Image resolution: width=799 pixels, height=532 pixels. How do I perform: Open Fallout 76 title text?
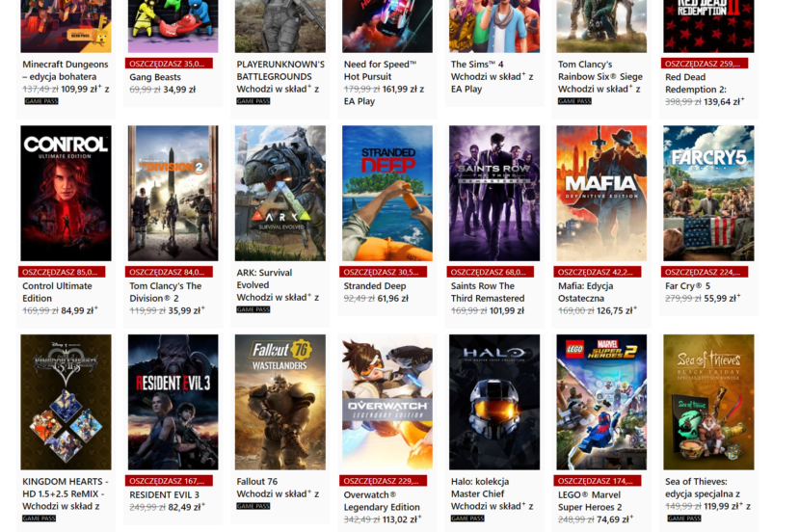[x=256, y=482]
